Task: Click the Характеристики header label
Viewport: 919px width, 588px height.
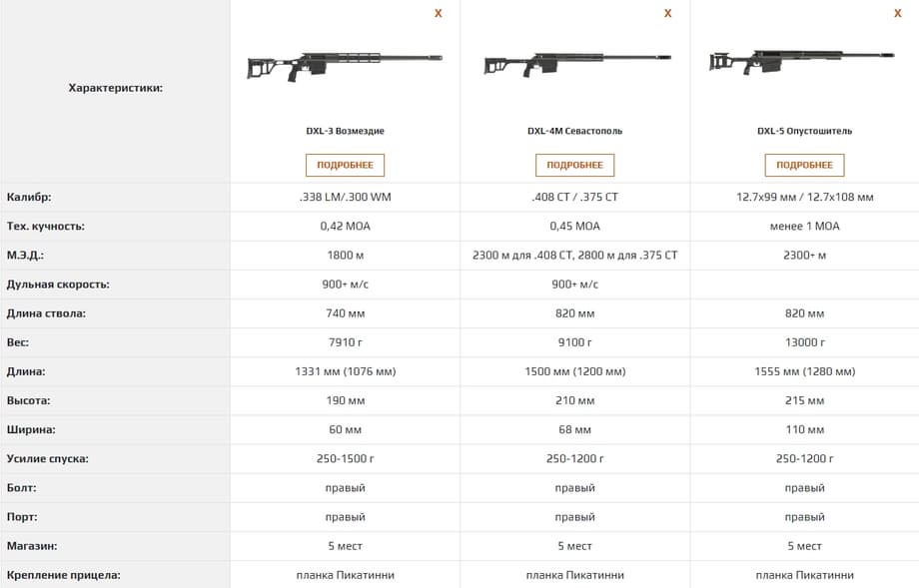Action: point(115,88)
